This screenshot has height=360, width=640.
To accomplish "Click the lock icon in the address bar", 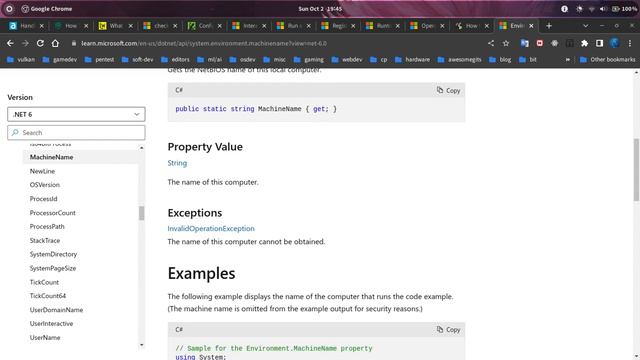I will click(74, 43).
